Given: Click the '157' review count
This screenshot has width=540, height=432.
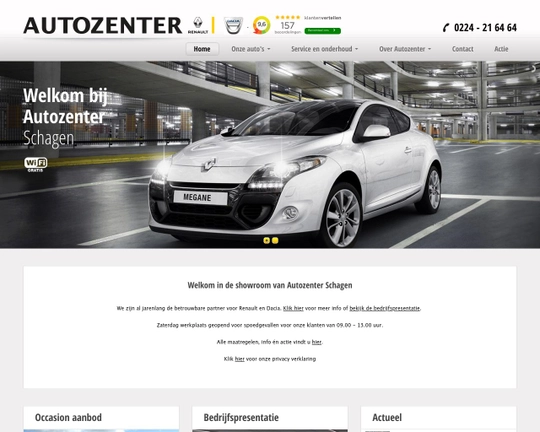Looking at the screenshot, I should coord(287,25).
